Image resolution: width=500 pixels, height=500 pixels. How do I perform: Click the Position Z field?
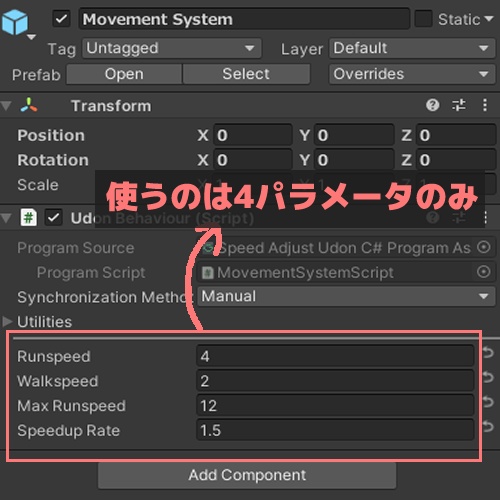(x=456, y=135)
